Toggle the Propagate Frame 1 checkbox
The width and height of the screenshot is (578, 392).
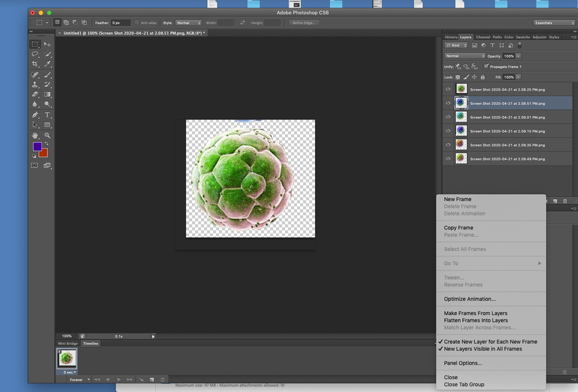tap(486, 67)
